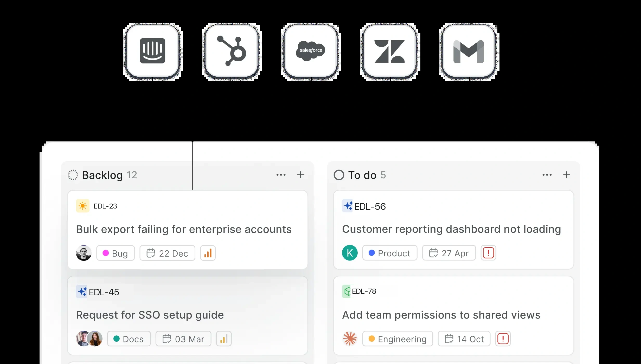Click the sparkle icon on EDL-56

pos(348,206)
